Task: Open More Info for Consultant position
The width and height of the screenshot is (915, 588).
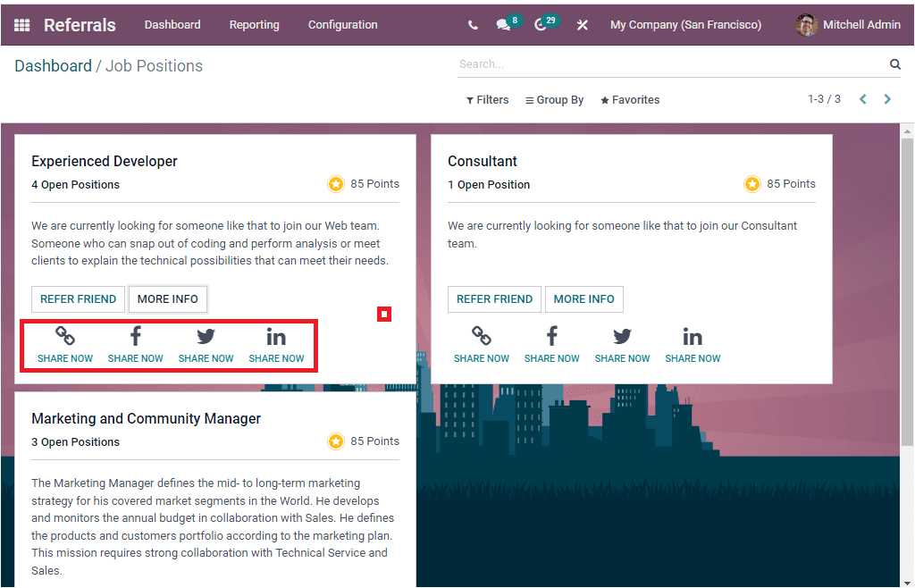Action: (583, 299)
